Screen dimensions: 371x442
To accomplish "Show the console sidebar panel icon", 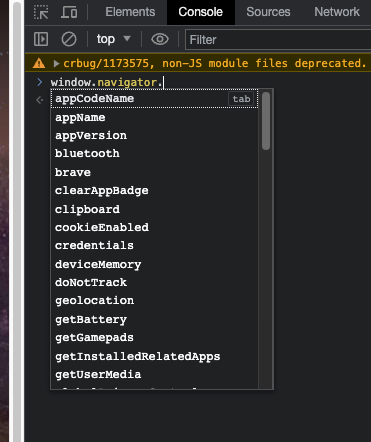I will (x=41, y=39).
